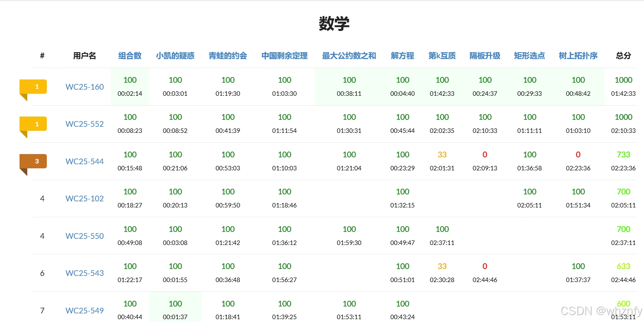Open the 小凯的疑惑 problem link

(x=175, y=55)
